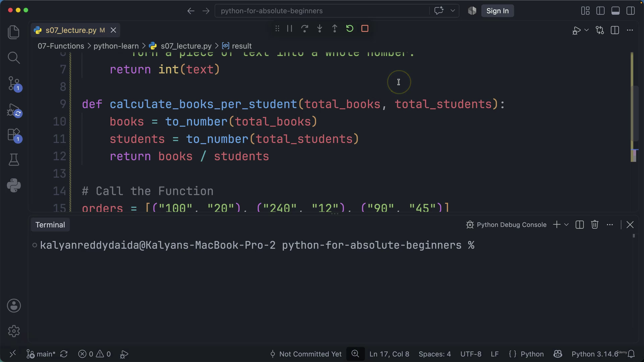Go back in navigation history
Screen dimensions: 644x362
[191, 11]
